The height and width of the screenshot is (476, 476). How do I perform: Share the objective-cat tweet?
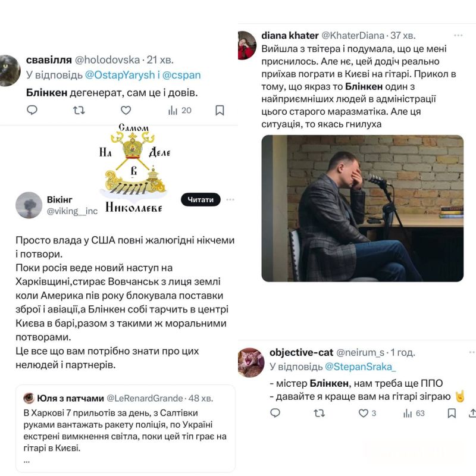tap(472, 413)
